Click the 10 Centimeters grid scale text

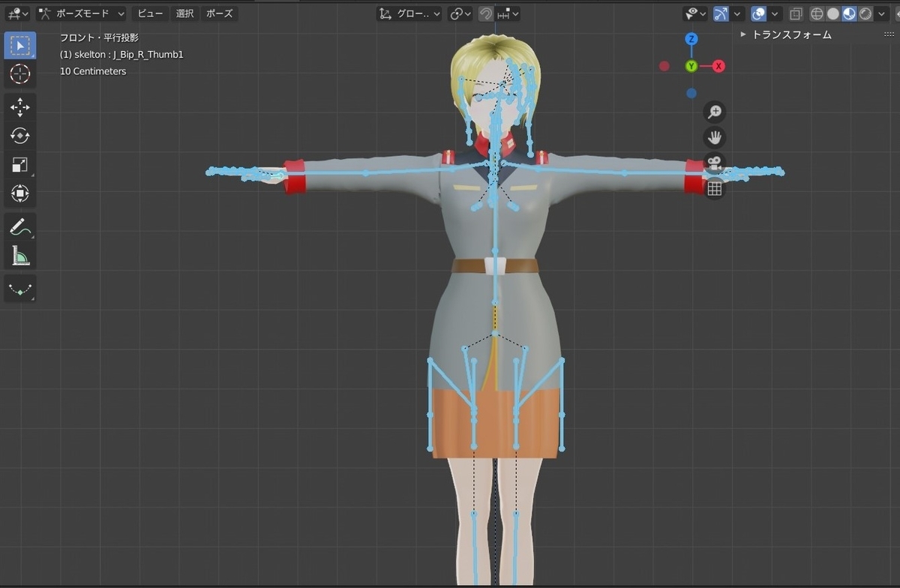pos(93,71)
